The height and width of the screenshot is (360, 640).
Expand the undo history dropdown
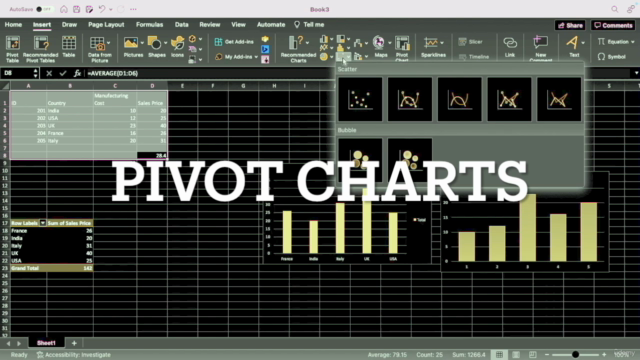tap(111, 9)
